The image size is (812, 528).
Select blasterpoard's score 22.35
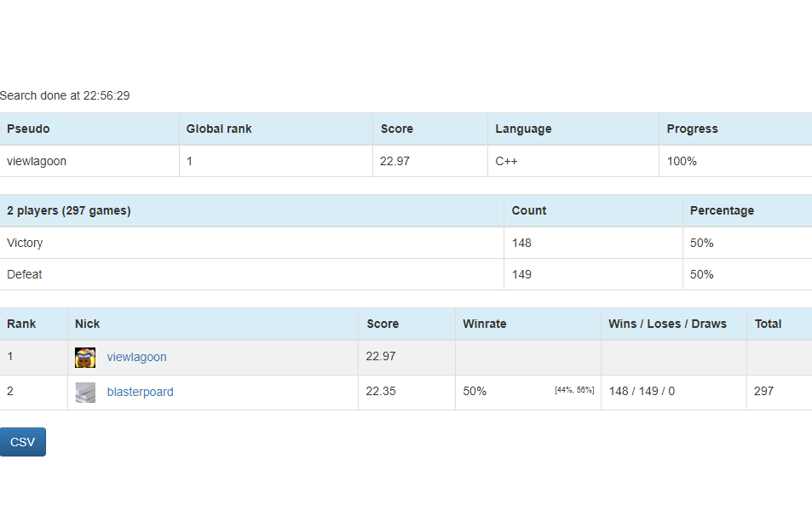(x=381, y=392)
